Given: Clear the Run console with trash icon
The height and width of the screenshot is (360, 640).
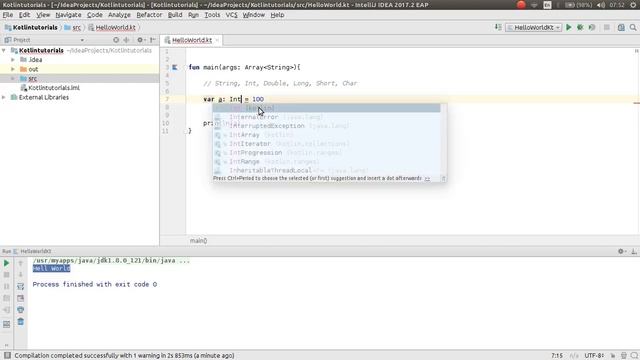Looking at the screenshot, I should 20,322.
